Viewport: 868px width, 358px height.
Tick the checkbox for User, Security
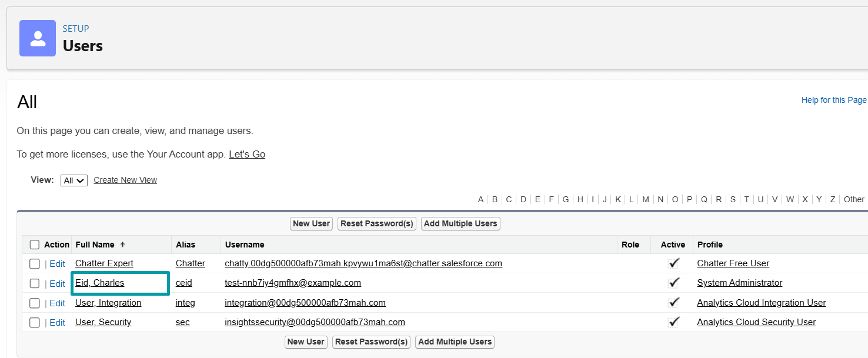35,322
